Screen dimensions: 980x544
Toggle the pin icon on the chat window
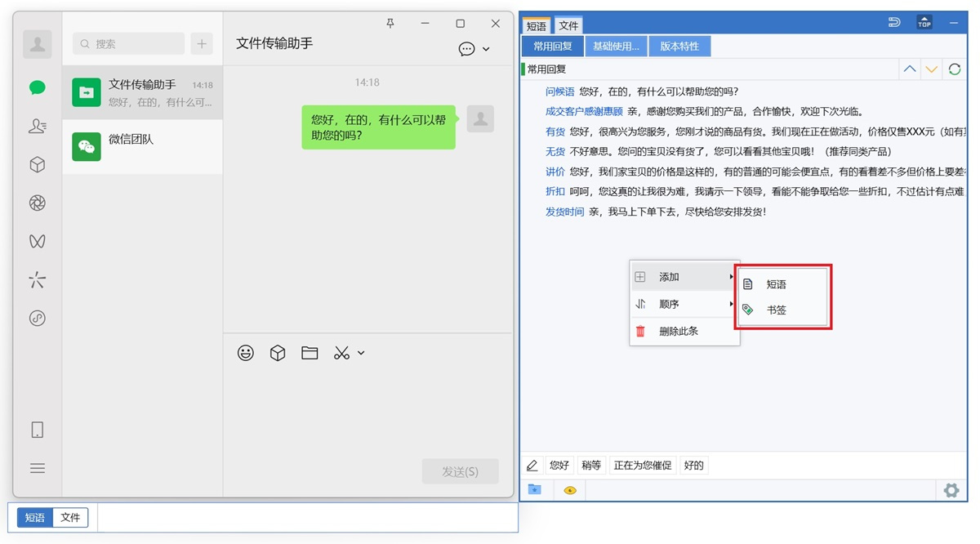[390, 24]
